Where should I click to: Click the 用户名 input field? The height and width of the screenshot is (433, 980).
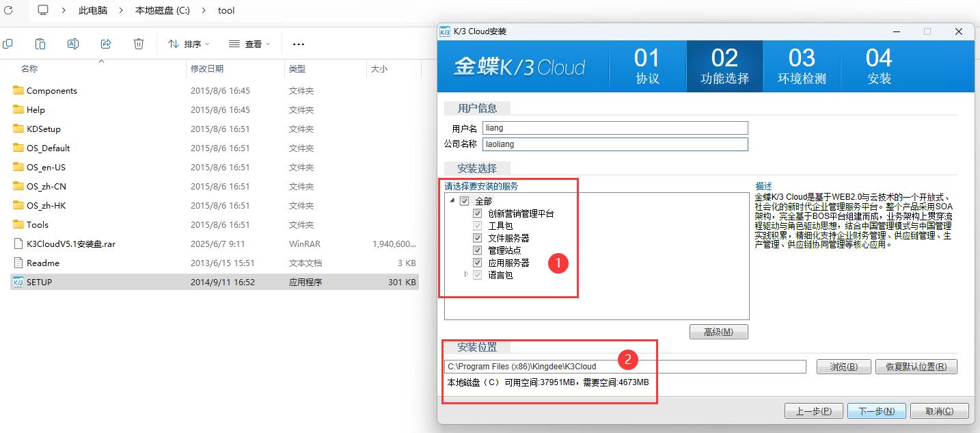click(615, 128)
